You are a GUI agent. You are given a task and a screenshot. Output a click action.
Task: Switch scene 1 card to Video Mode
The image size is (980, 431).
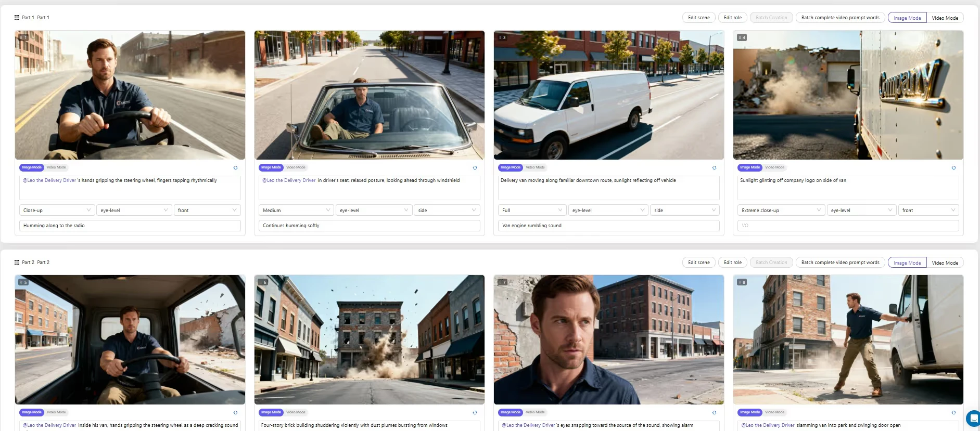[56, 167]
